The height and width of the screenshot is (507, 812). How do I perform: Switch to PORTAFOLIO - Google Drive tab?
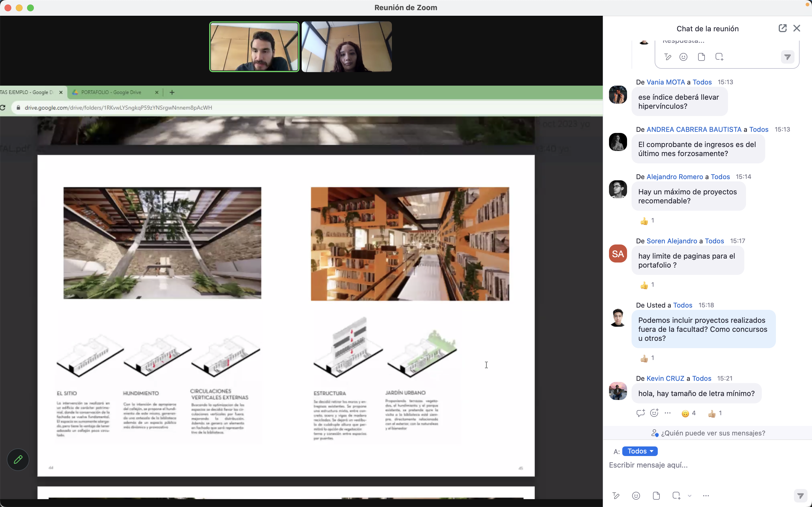click(111, 92)
